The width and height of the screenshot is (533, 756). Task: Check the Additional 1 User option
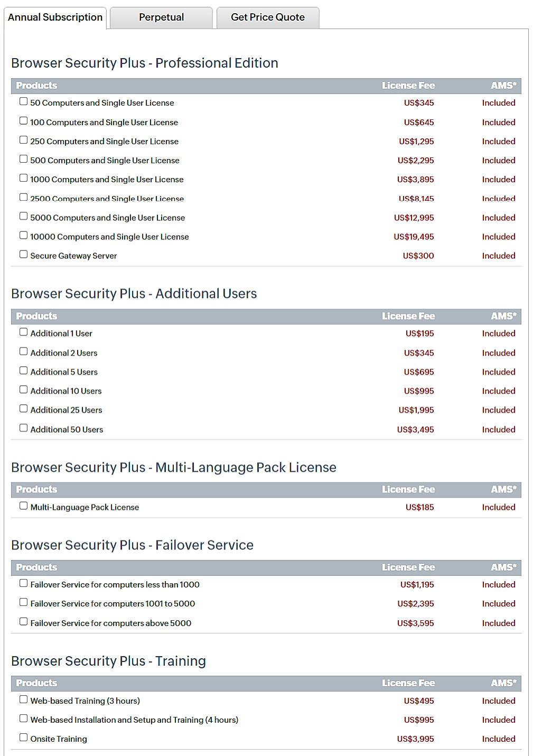23,331
